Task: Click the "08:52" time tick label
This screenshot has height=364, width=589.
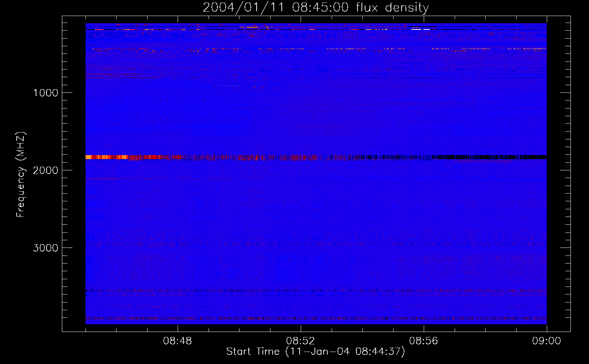Action: [301, 341]
